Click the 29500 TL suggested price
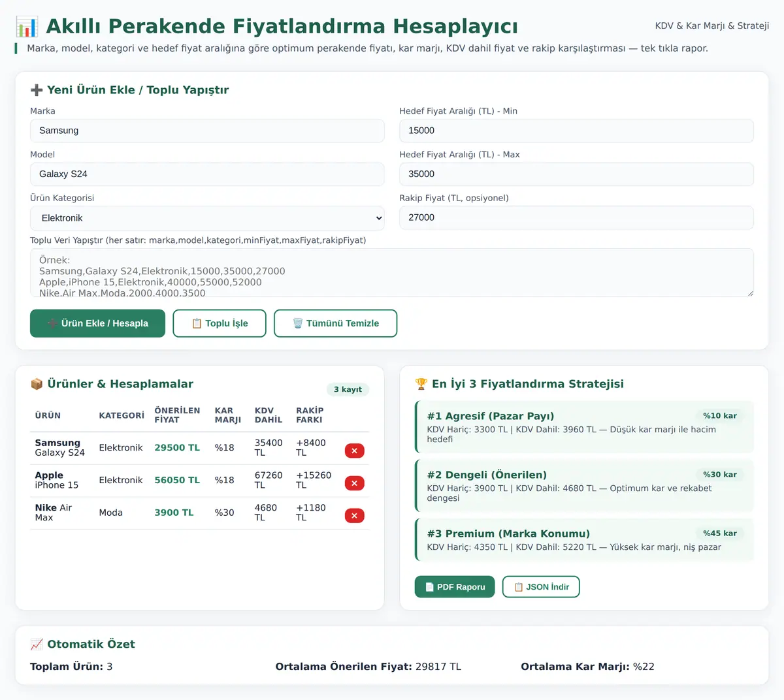Screen dimensions: 784x700 177,448
